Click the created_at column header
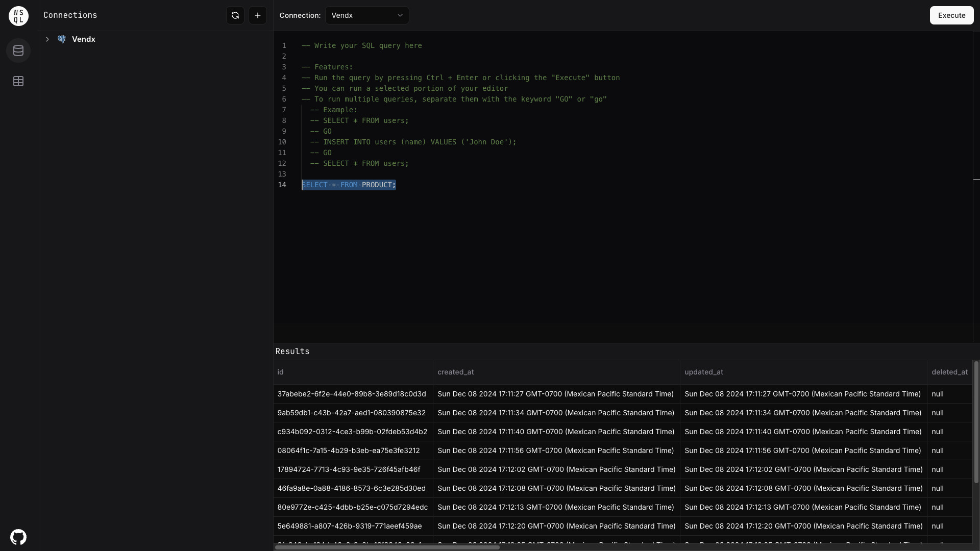Viewport: 980px width, 551px height. [456, 372]
